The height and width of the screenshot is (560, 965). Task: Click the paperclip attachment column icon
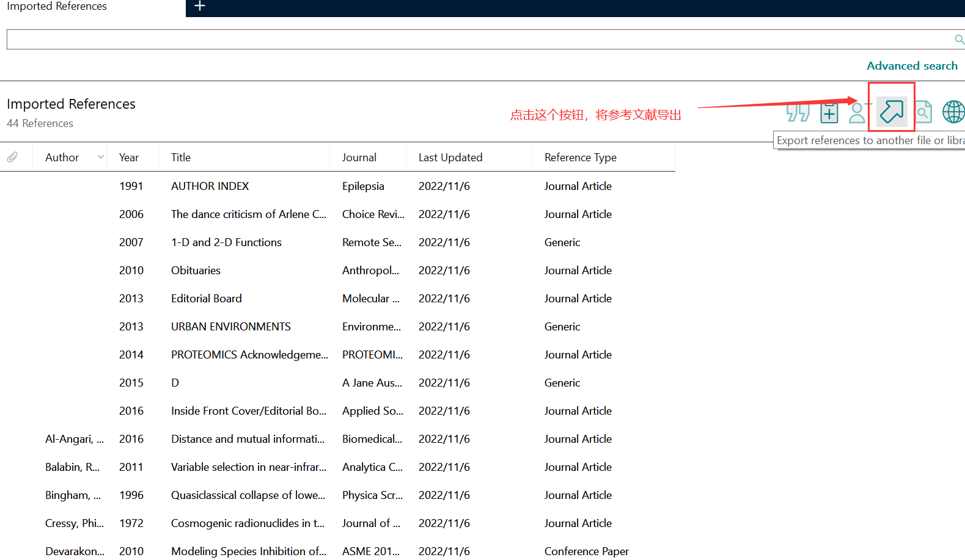pos(12,158)
